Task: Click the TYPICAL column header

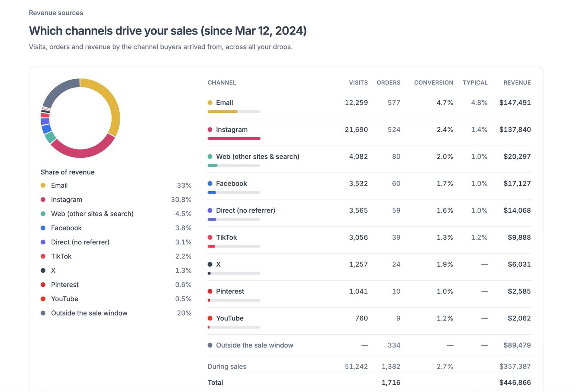Action: (x=475, y=83)
